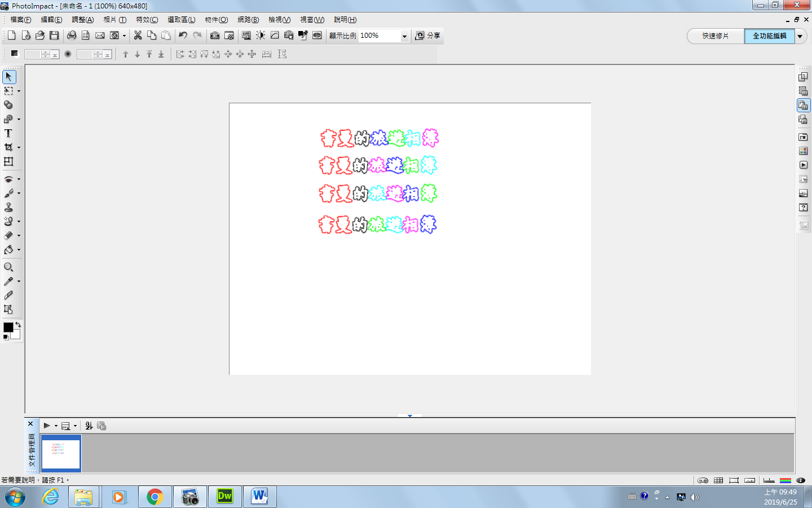Click the Scissors cut icon
The height and width of the screenshot is (508, 812).
click(x=138, y=36)
